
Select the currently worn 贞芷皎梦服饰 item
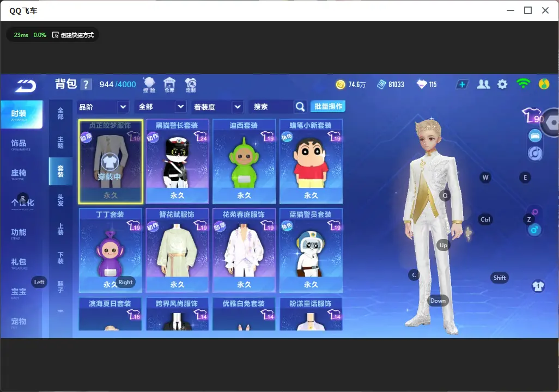[111, 162]
